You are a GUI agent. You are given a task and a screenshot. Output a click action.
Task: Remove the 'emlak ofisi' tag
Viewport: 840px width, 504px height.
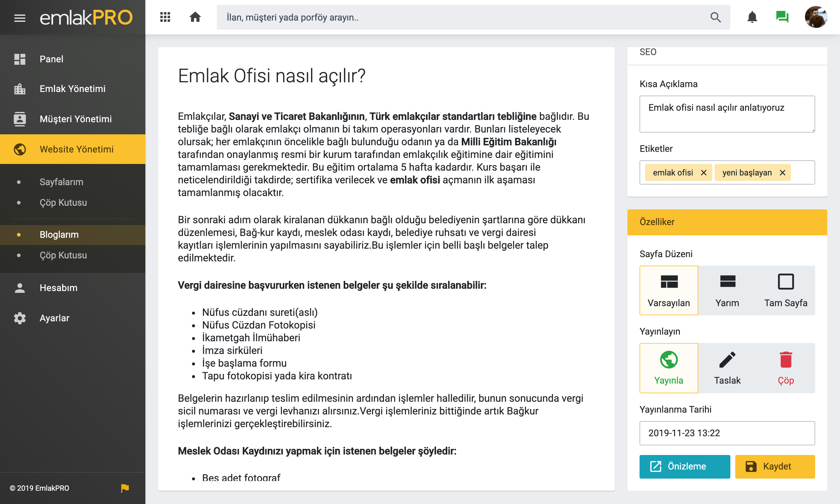click(704, 172)
